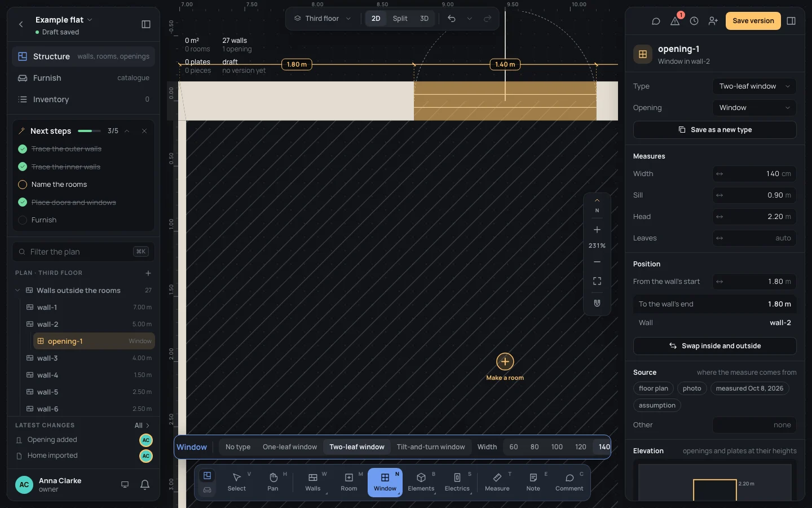Image resolution: width=812 pixels, height=508 pixels.
Task: Click Save as a new type
Action: tap(715, 130)
